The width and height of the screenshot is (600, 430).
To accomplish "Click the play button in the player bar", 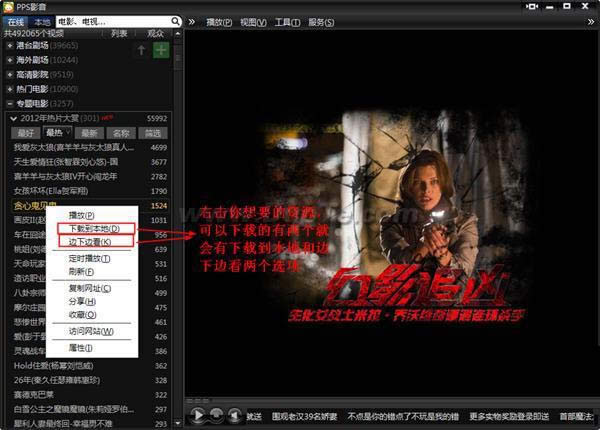I will (197, 415).
